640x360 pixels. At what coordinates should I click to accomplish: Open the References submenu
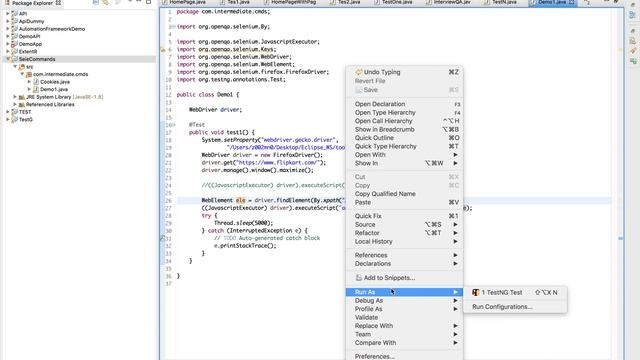click(404, 255)
